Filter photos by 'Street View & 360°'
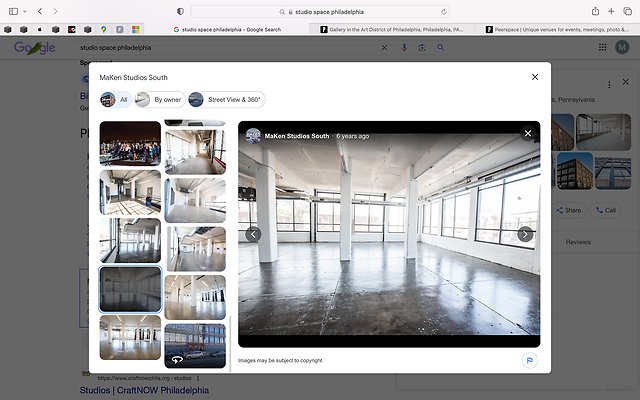 (x=227, y=99)
